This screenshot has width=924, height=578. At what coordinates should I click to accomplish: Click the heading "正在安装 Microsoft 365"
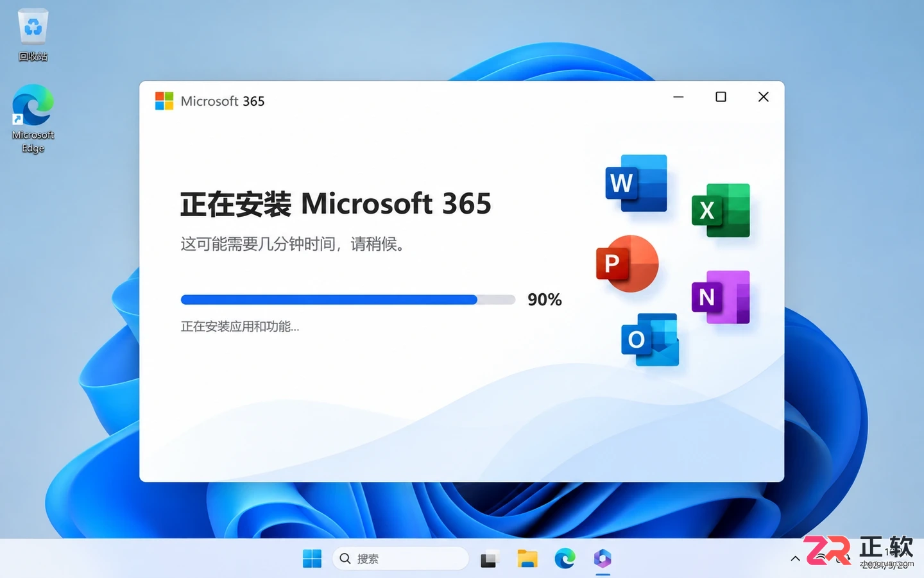pos(336,204)
